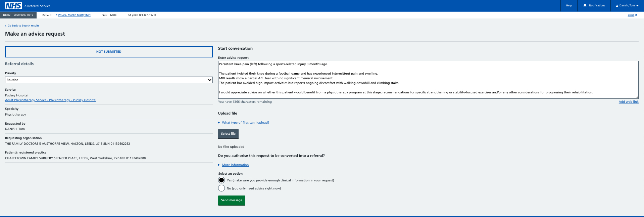Open Adult Physiotherapy Service Pudsey Hospital link
This screenshot has width=644, height=217.
[x=51, y=100]
